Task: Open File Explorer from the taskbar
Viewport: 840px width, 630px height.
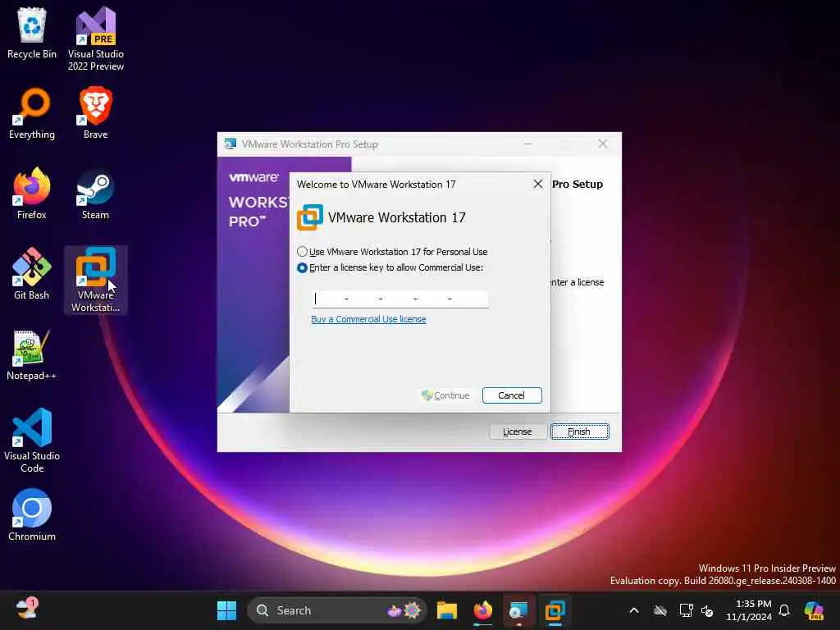Action: [447, 610]
